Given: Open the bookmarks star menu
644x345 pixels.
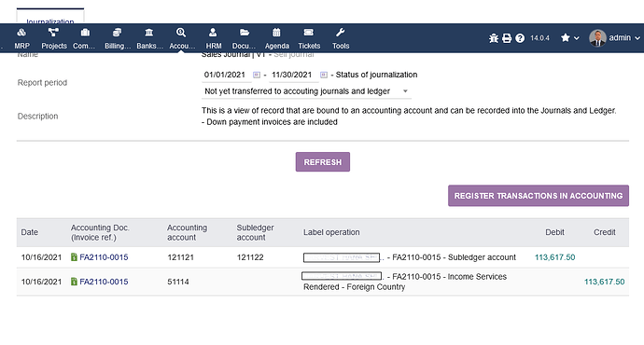Looking at the screenshot, I should 570,38.
